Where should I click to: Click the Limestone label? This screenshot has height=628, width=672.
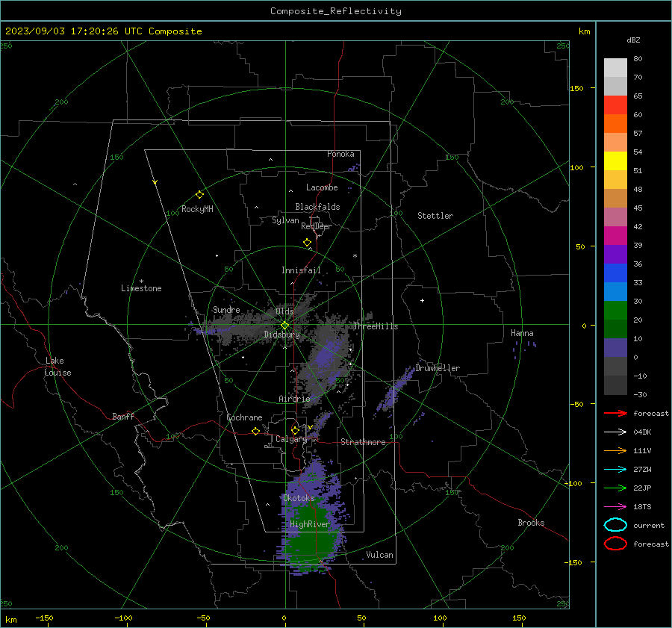click(141, 288)
